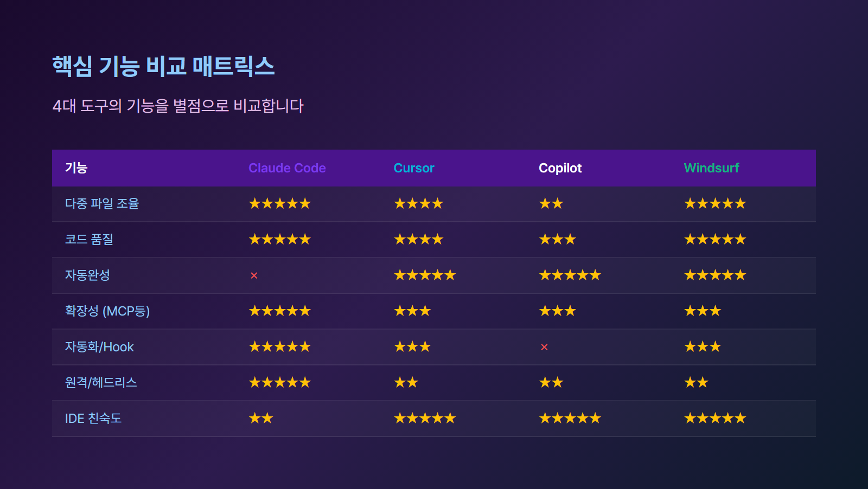
Task: Click Copilot's red X for 자동화/Hook
Action: pyautogui.click(x=544, y=348)
